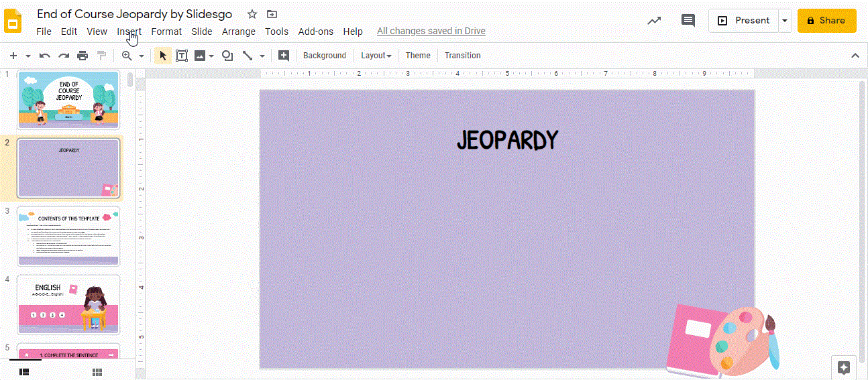Open the Explore button in corner
The image size is (868, 380).
pyautogui.click(x=844, y=367)
